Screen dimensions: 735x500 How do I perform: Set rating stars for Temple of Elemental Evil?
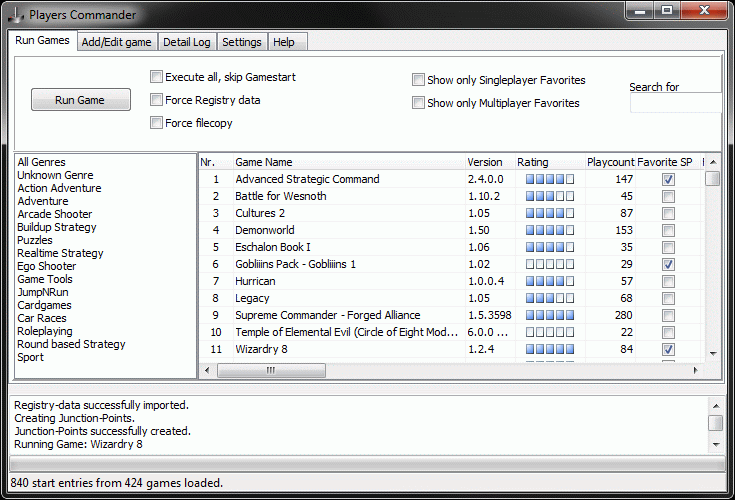click(x=549, y=332)
